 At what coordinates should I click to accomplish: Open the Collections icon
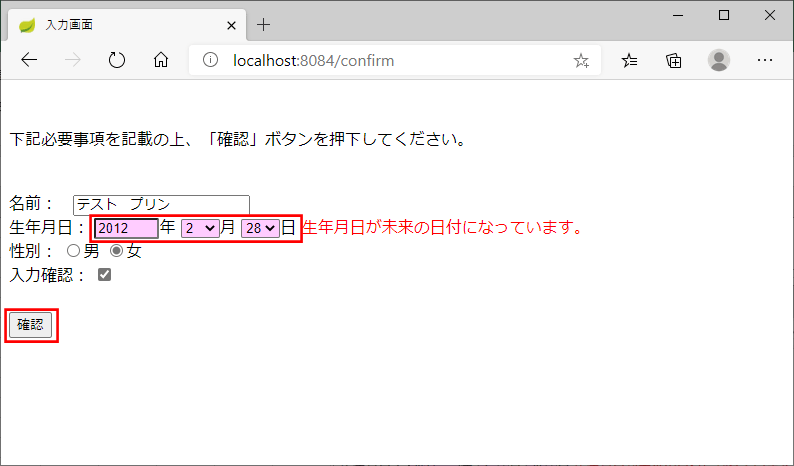pyautogui.click(x=673, y=61)
